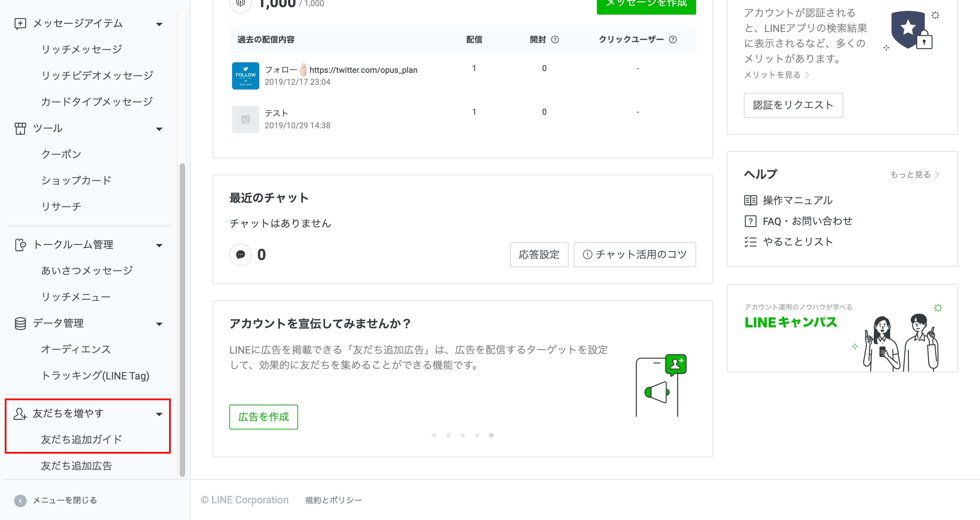Click the 開封 help question mark
This screenshot has height=520, width=980.
point(555,39)
